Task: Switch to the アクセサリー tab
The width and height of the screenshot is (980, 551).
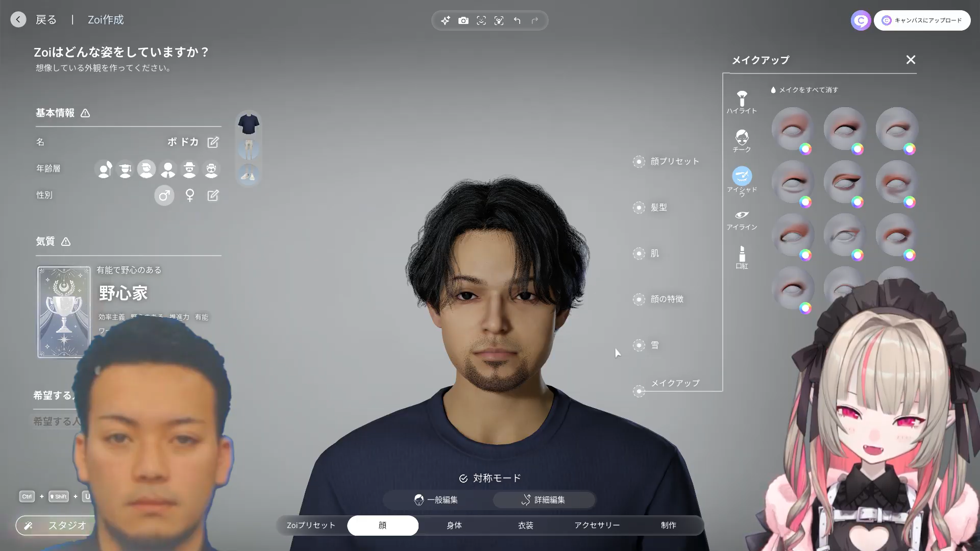Action: point(597,525)
